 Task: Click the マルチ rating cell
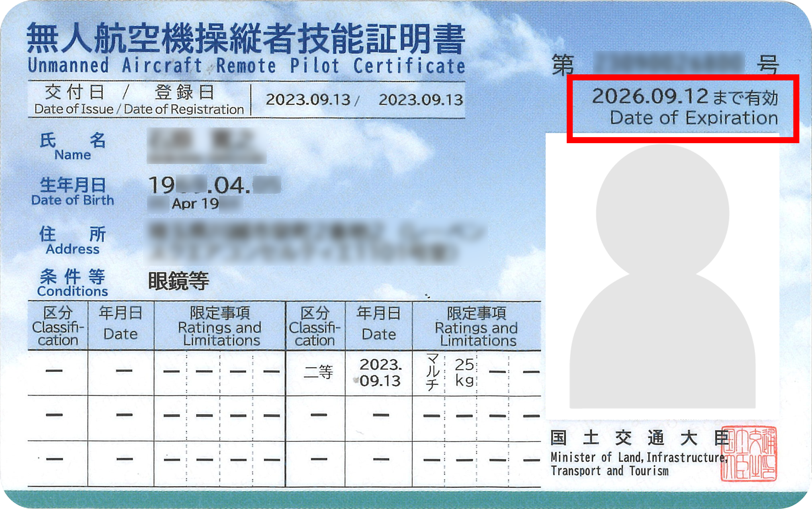pos(432,373)
